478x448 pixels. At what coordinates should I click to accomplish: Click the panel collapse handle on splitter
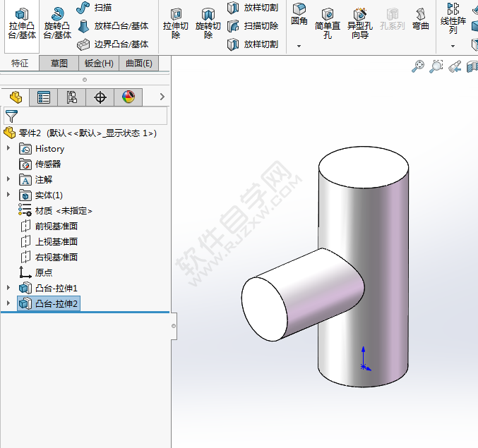point(174,326)
